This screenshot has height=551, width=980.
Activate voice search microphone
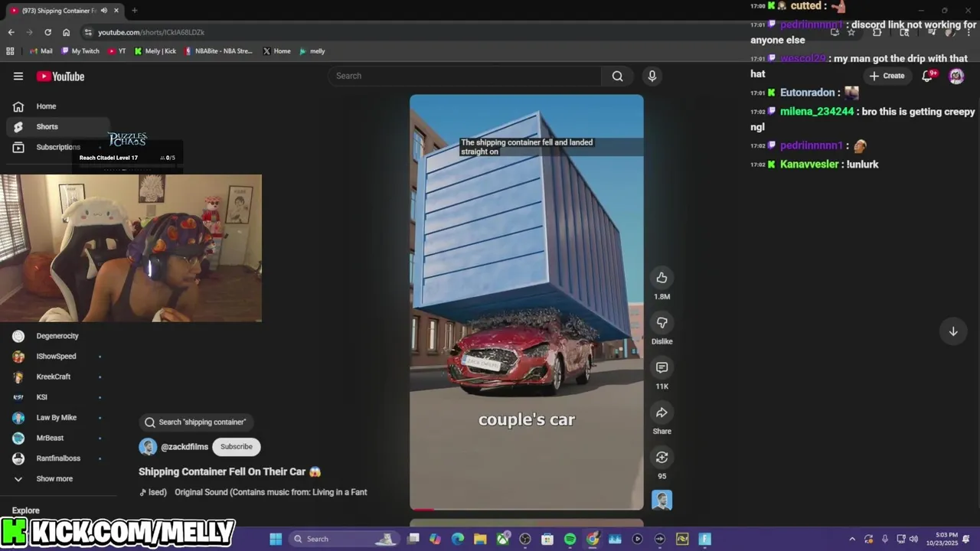coord(652,76)
